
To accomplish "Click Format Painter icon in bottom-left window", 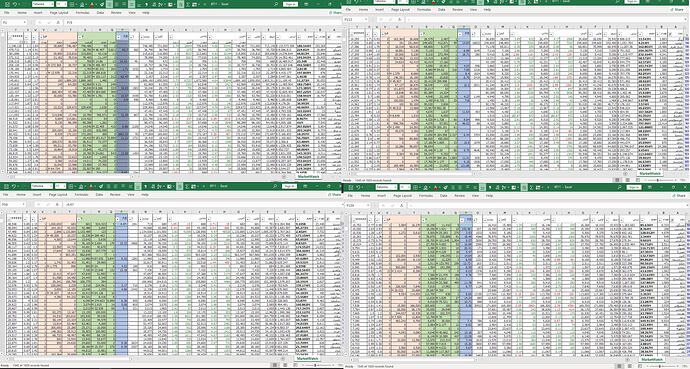I will click(101, 186).
